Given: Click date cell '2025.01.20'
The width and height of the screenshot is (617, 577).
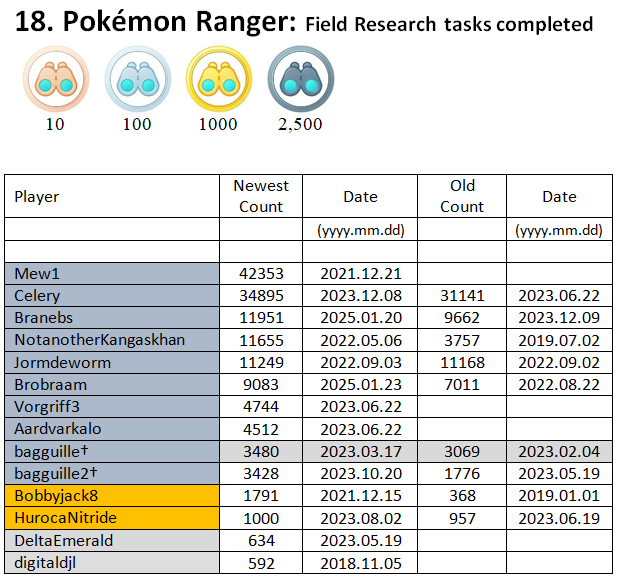Looking at the screenshot, I should (x=361, y=318).
